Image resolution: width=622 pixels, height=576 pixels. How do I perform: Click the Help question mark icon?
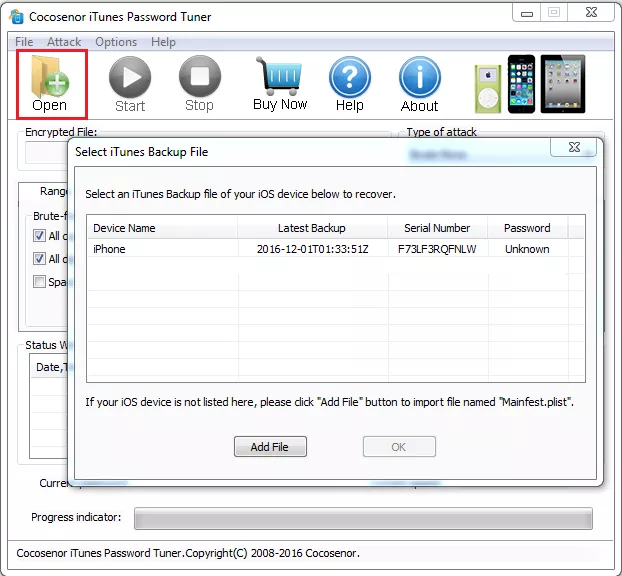click(x=349, y=77)
